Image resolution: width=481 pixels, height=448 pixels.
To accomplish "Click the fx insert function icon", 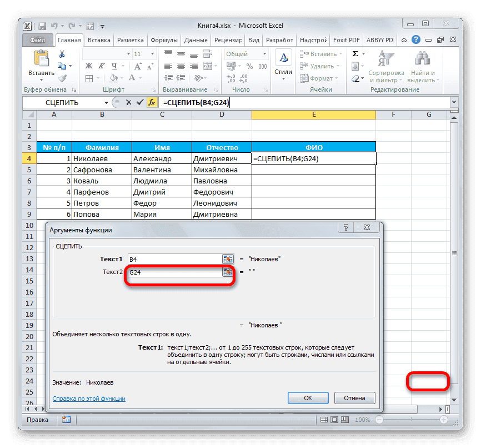I will 152,102.
